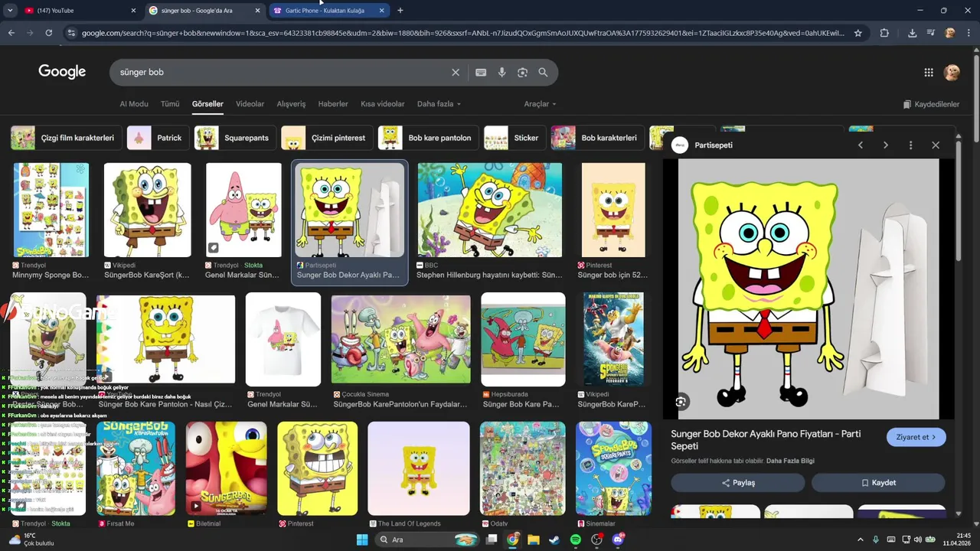Show hidden system tray icons
Screen dimensions: 980x551
860,540
